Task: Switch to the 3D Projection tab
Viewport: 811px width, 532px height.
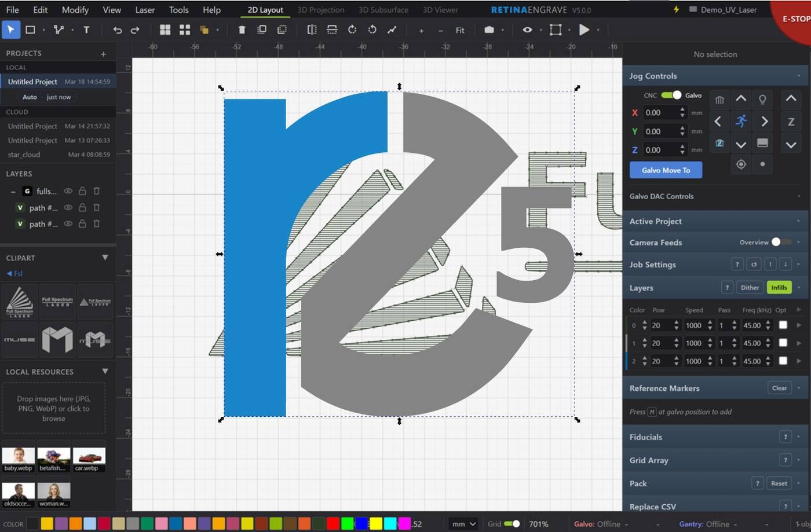Action: pyautogui.click(x=320, y=10)
